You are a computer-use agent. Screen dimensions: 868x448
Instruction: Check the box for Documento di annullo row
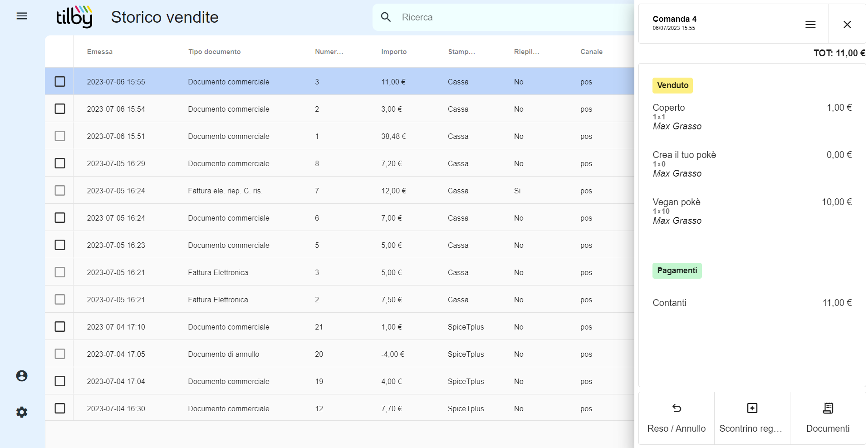point(60,354)
